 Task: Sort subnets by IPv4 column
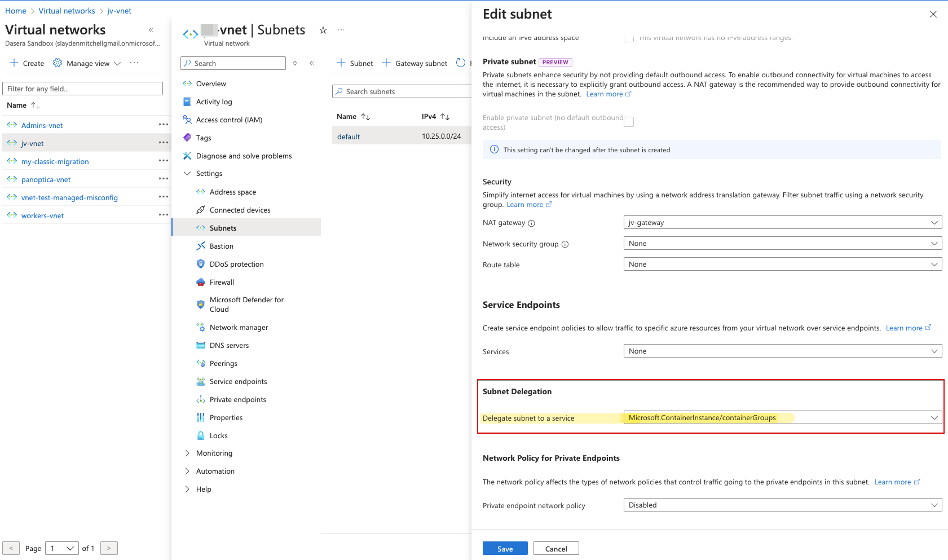tap(435, 116)
